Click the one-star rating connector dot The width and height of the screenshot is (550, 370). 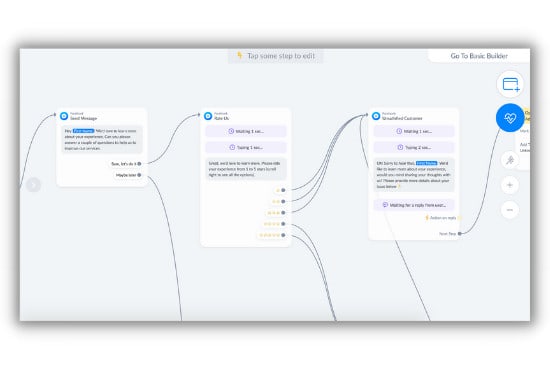pyautogui.click(x=283, y=190)
